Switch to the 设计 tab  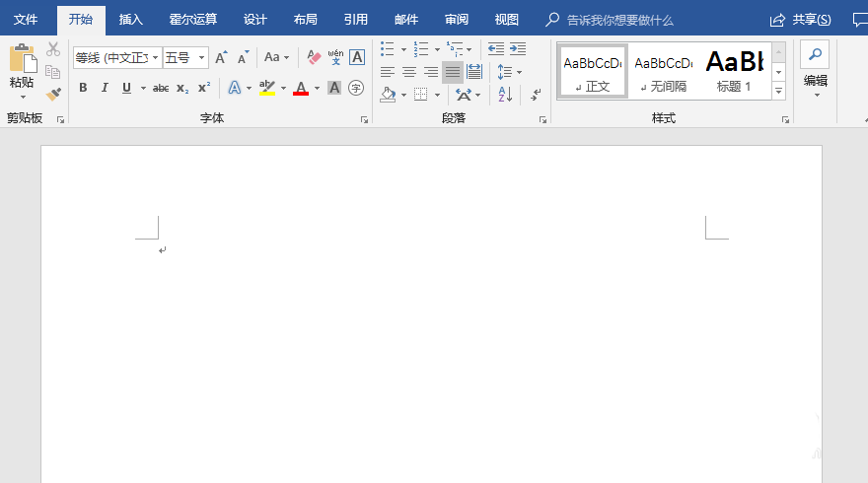255,20
